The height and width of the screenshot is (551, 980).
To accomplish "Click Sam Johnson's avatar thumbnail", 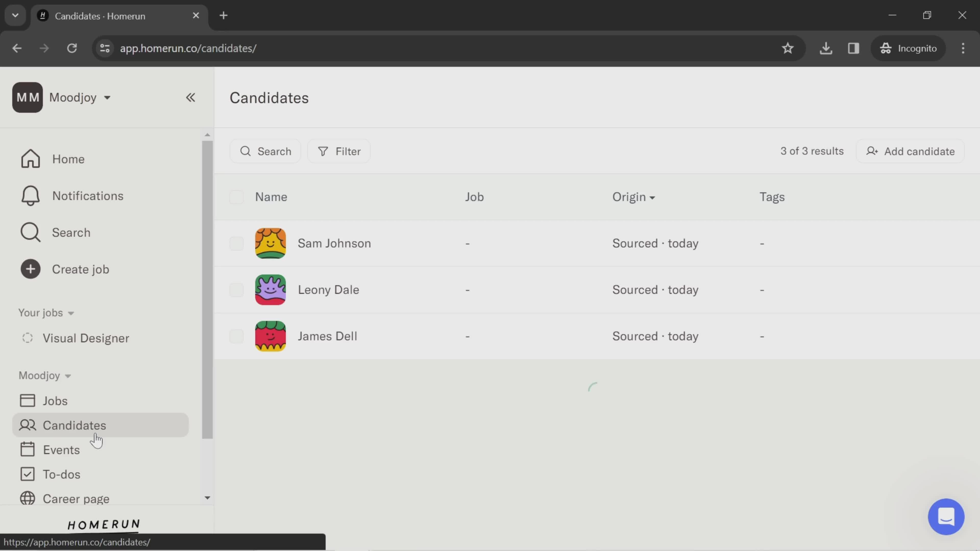I will point(270,243).
